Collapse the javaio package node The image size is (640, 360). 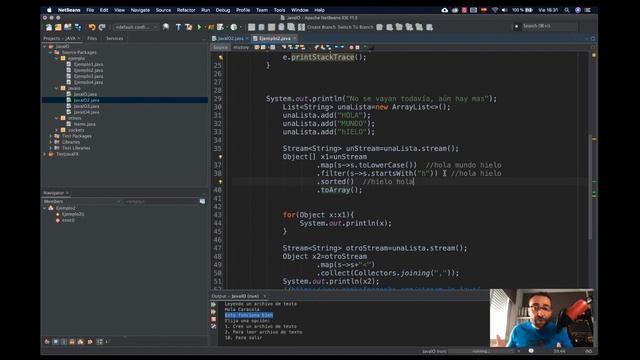pyautogui.click(x=57, y=88)
